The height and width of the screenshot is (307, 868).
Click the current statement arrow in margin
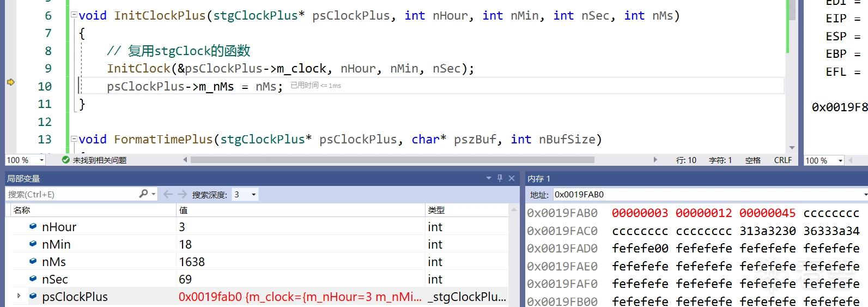(x=10, y=82)
